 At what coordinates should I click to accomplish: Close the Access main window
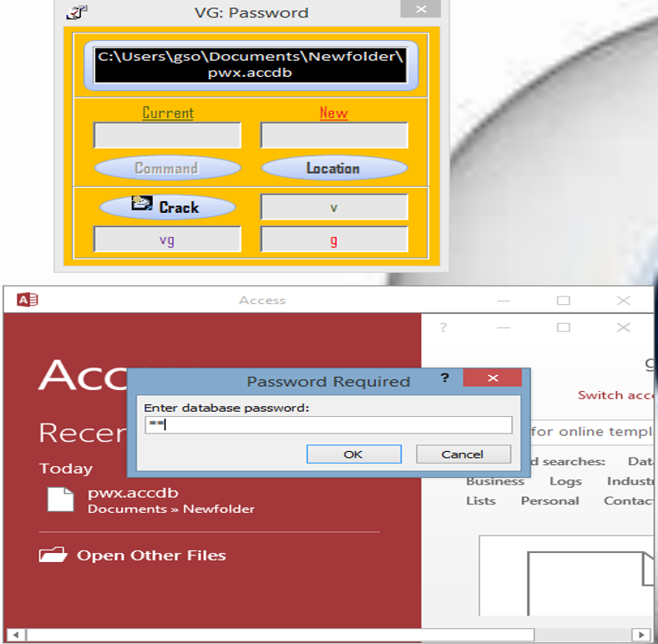(x=624, y=301)
